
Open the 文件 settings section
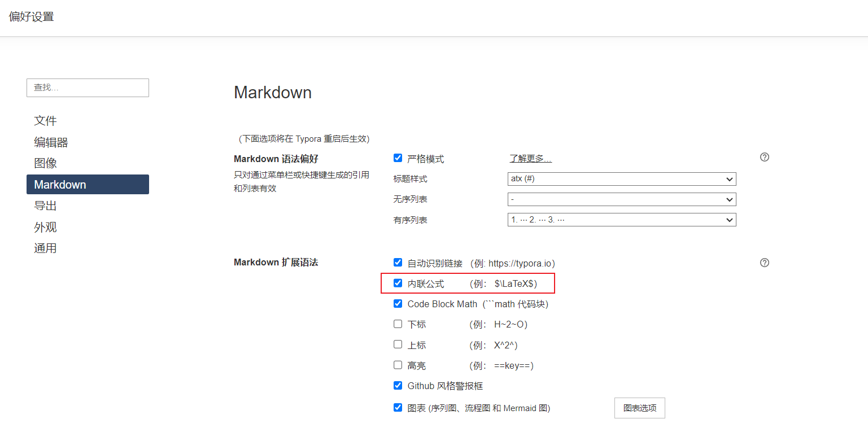pos(88,121)
